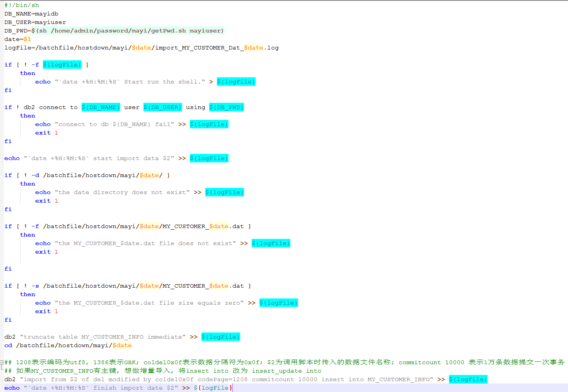568x392 pixels.
Task: Click highlighted ${logFile} in the -f test
Action: pyautogui.click(x=62, y=65)
